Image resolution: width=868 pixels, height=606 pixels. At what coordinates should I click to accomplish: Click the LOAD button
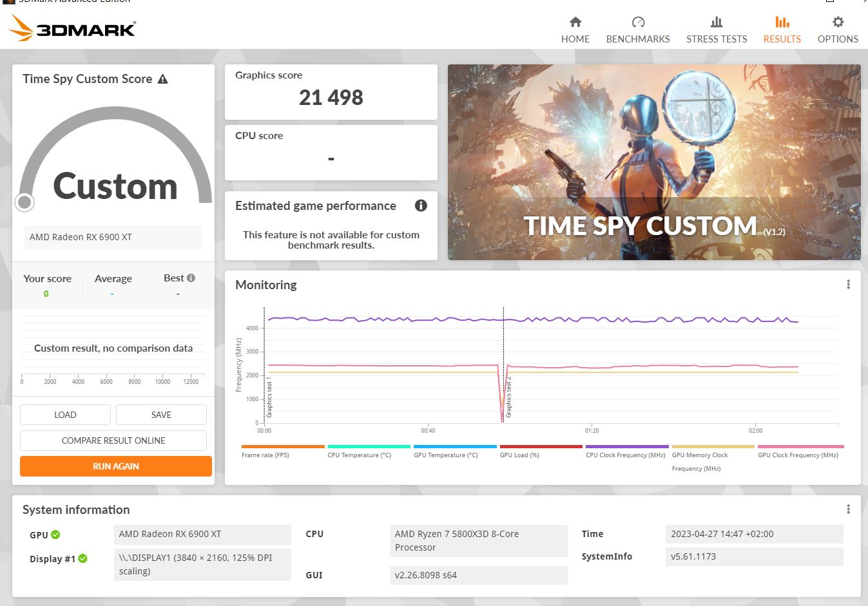pos(65,415)
